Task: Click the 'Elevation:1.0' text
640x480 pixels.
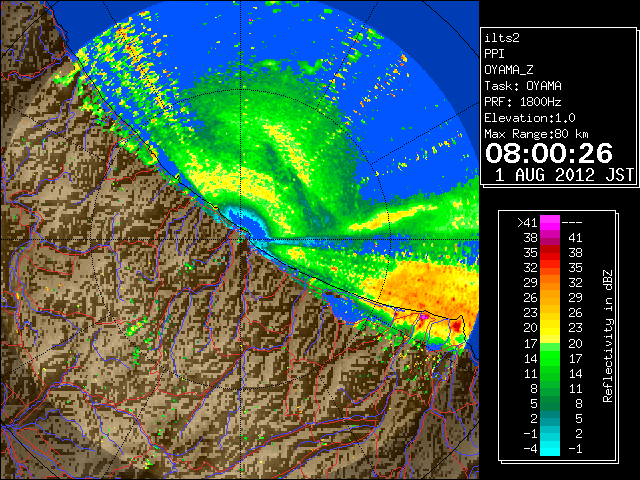Action: (x=530, y=118)
